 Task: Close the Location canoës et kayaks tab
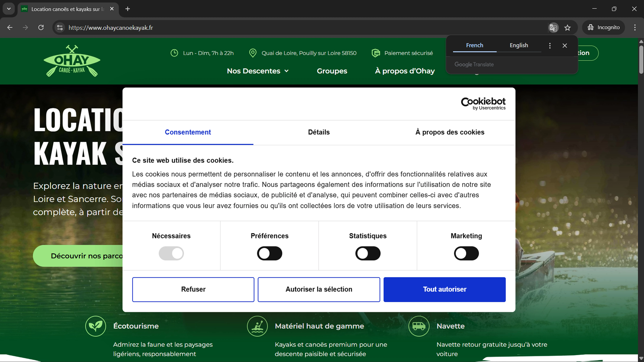click(112, 9)
